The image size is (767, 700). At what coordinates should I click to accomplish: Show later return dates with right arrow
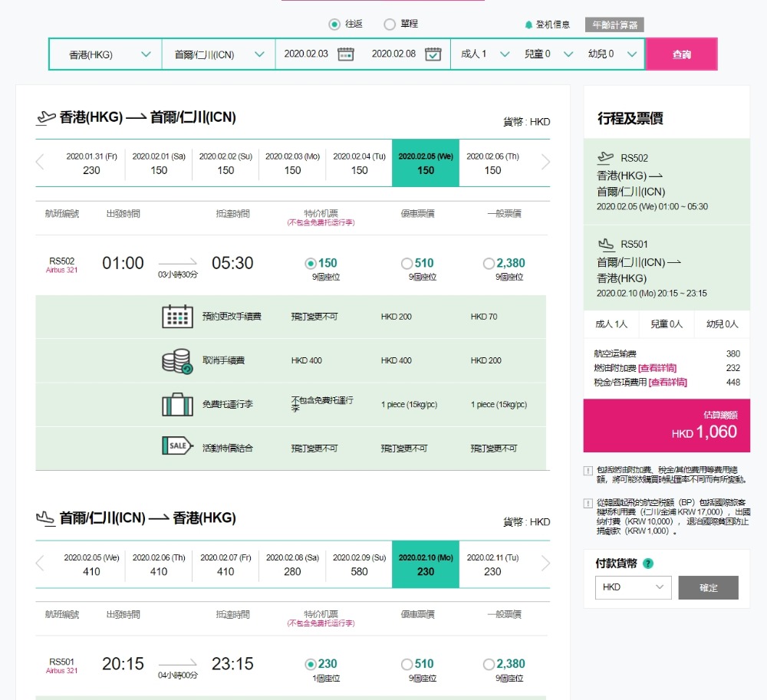coord(545,564)
